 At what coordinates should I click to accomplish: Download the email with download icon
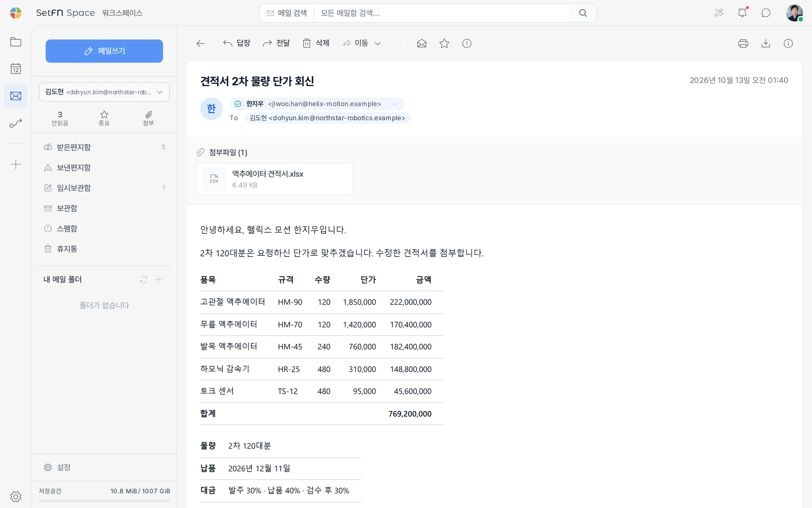click(x=765, y=43)
